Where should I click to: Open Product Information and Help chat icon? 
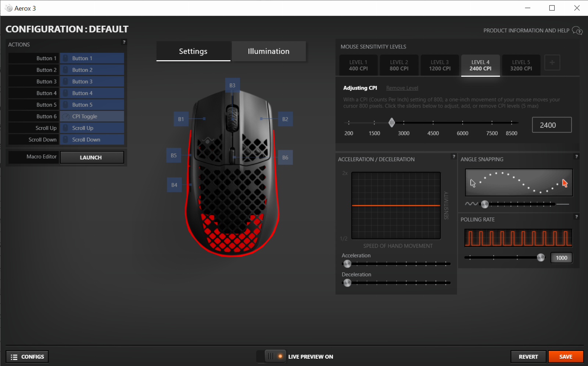click(577, 30)
